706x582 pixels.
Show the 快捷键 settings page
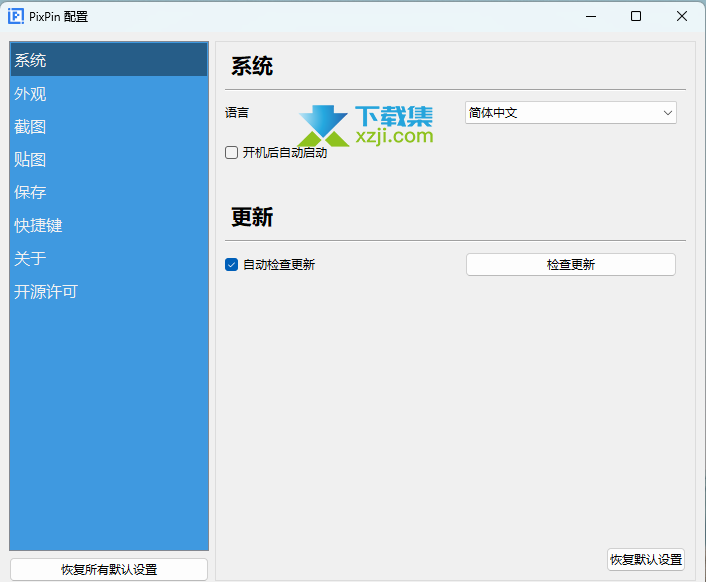point(109,226)
